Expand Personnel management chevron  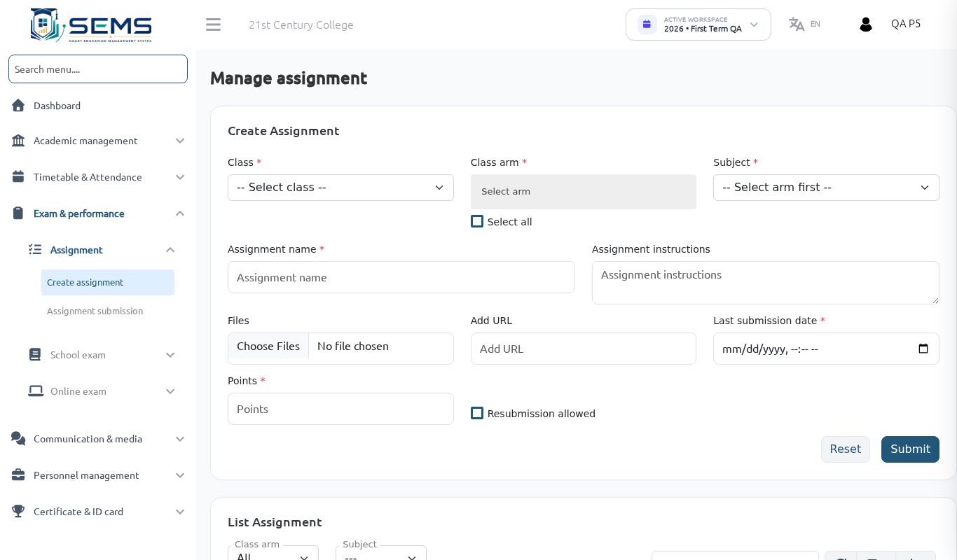coord(180,475)
